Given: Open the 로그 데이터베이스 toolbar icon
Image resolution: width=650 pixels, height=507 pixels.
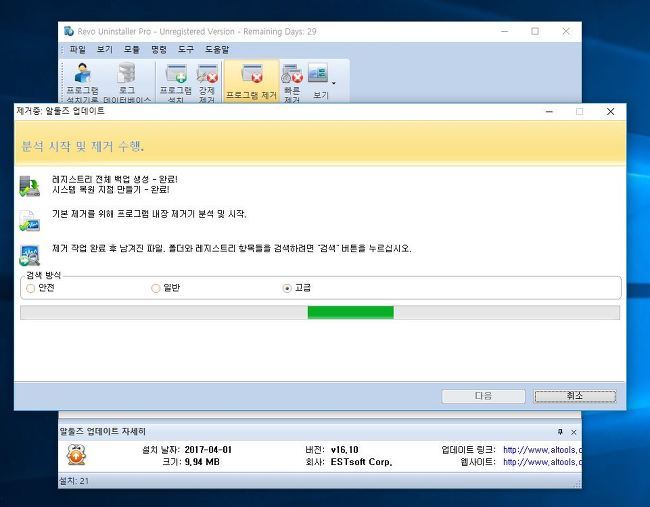Looking at the screenshot, I should click(127, 82).
